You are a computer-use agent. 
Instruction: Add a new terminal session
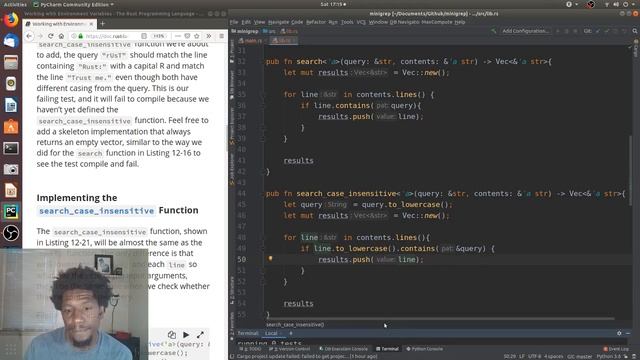coord(291,333)
